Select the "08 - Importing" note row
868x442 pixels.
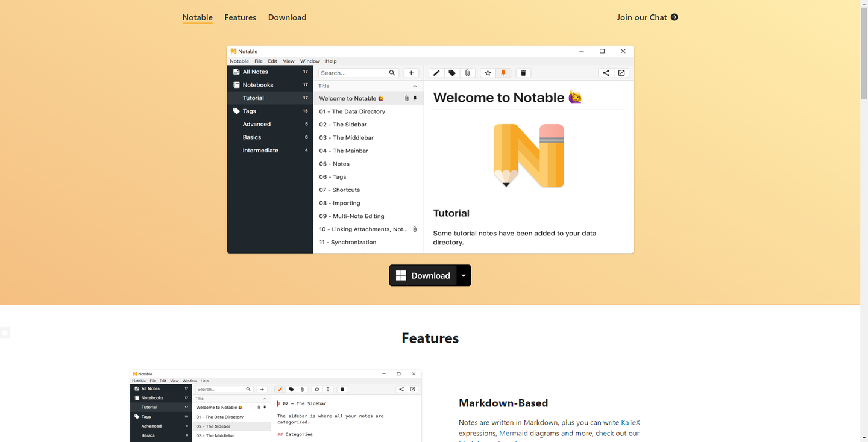coord(368,203)
